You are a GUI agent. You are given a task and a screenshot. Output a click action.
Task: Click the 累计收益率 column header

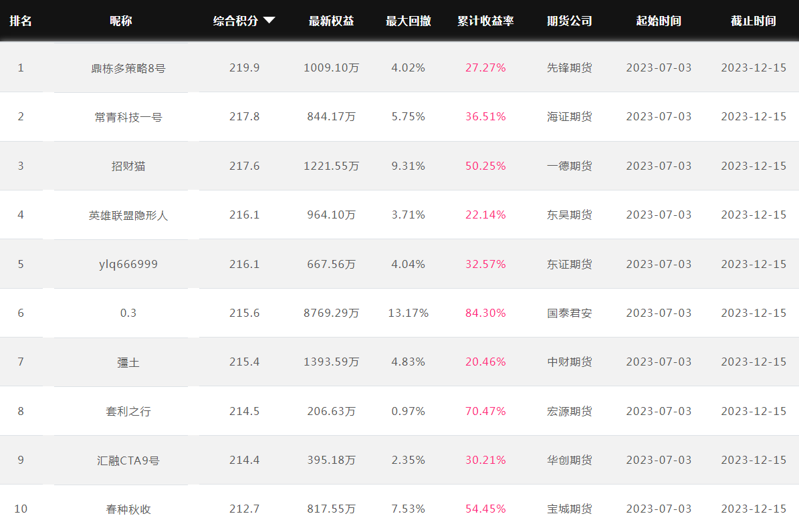point(485,21)
